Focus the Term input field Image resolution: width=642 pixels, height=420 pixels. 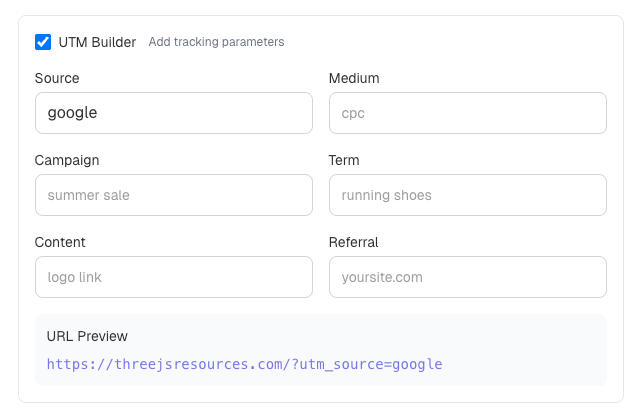point(467,195)
